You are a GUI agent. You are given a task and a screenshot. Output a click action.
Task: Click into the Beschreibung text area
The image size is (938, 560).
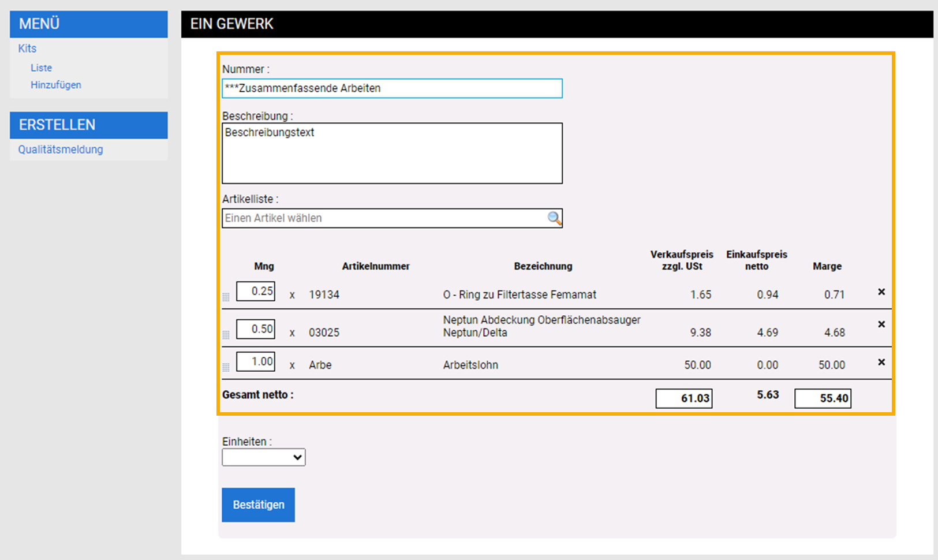[x=392, y=153]
